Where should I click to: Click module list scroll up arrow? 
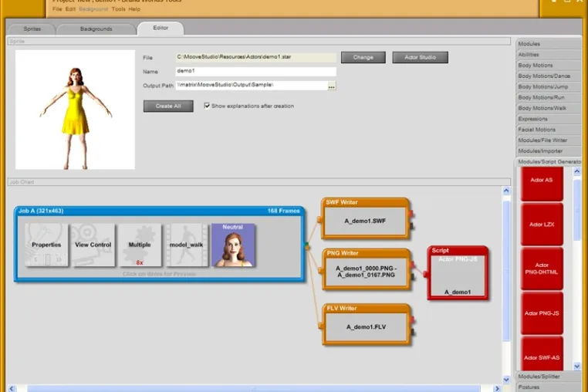click(576, 171)
